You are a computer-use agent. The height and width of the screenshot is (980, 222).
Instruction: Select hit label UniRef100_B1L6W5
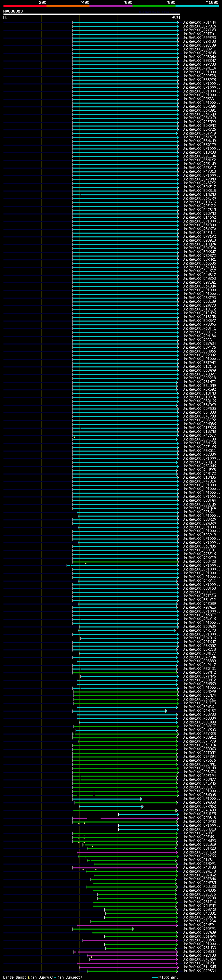coord(199,967)
